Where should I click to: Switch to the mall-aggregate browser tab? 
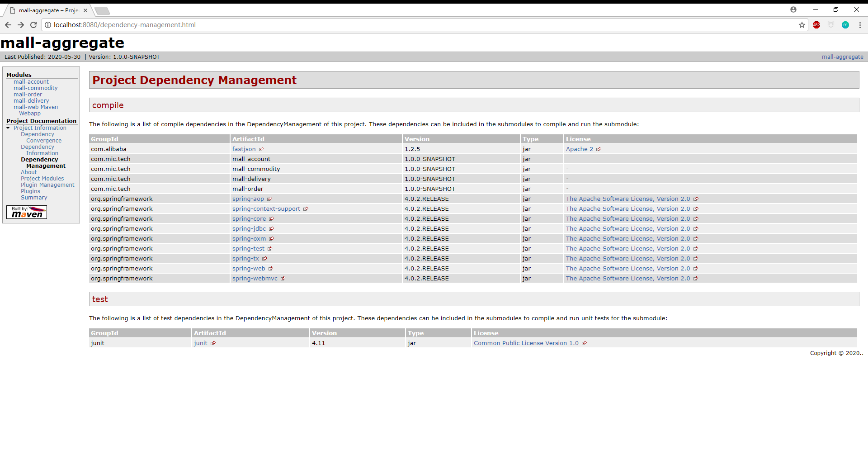click(x=47, y=10)
